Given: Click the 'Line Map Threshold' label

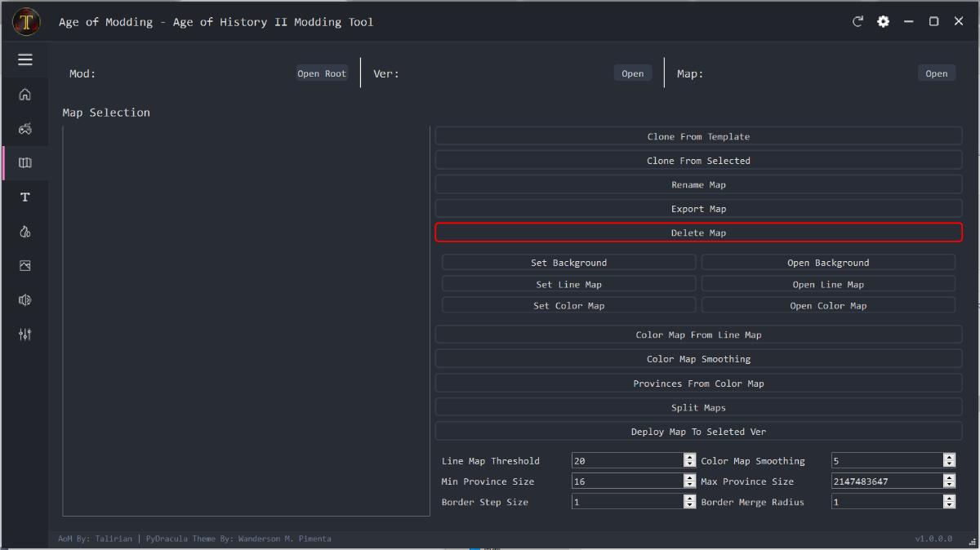Looking at the screenshot, I should tap(491, 461).
